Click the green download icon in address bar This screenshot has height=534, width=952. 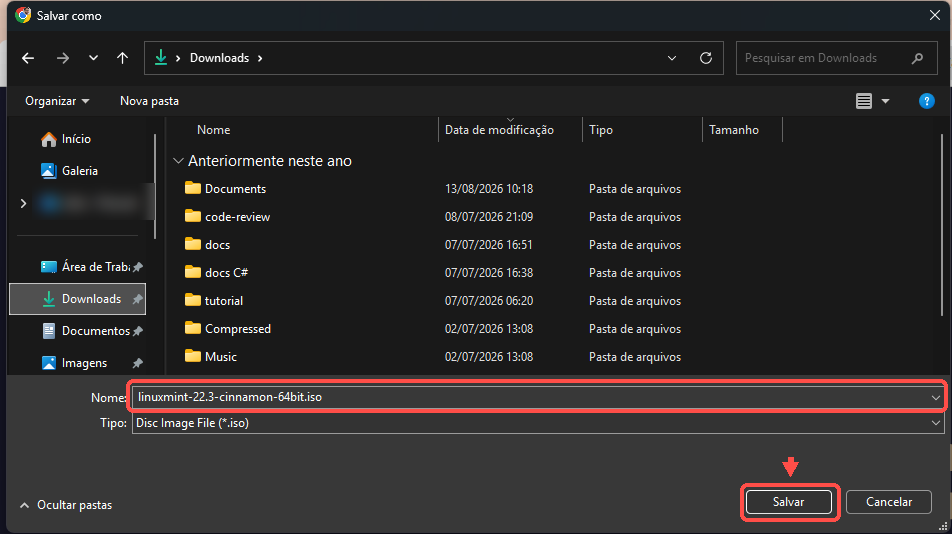point(161,58)
